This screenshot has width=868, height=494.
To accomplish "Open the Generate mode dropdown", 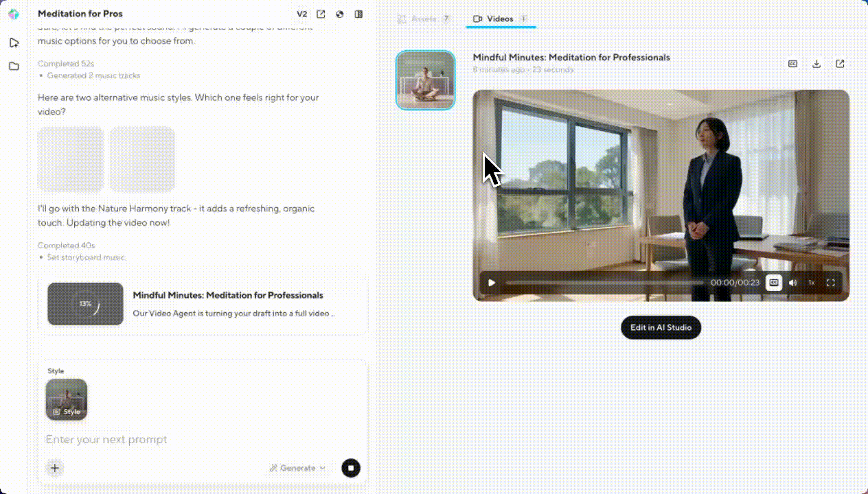I will click(297, 468).
